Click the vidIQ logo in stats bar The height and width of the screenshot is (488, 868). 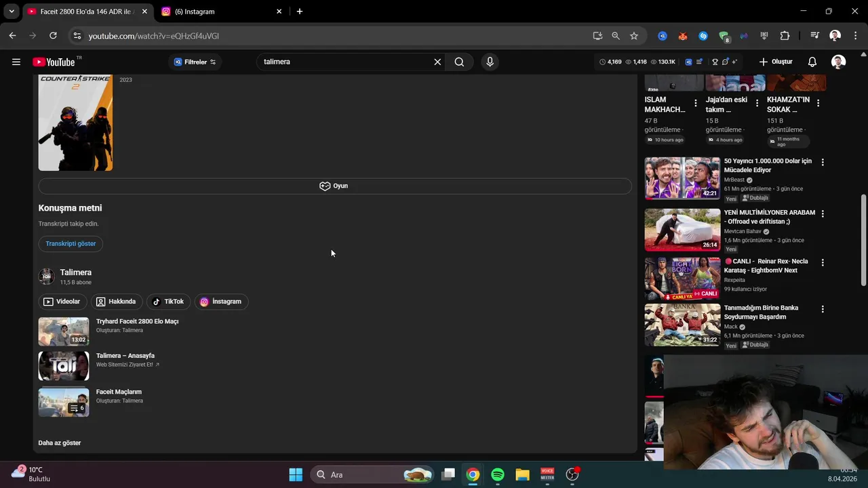pos(688,62)
